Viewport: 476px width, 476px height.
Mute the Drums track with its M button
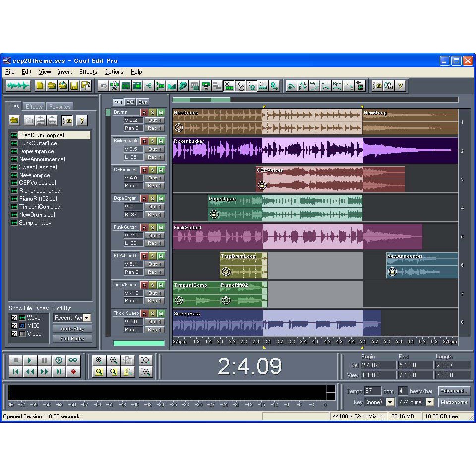tap(161, 113)
